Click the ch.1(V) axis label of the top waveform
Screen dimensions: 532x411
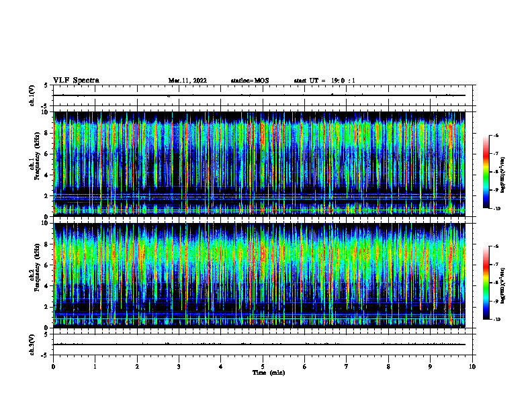click(x=32, y=95)
